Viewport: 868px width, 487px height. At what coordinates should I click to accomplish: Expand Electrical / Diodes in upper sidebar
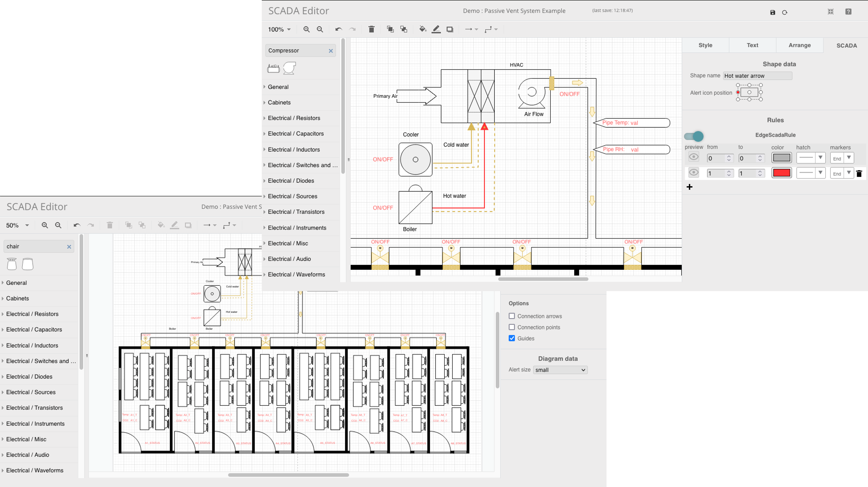[x=291, y=181]
